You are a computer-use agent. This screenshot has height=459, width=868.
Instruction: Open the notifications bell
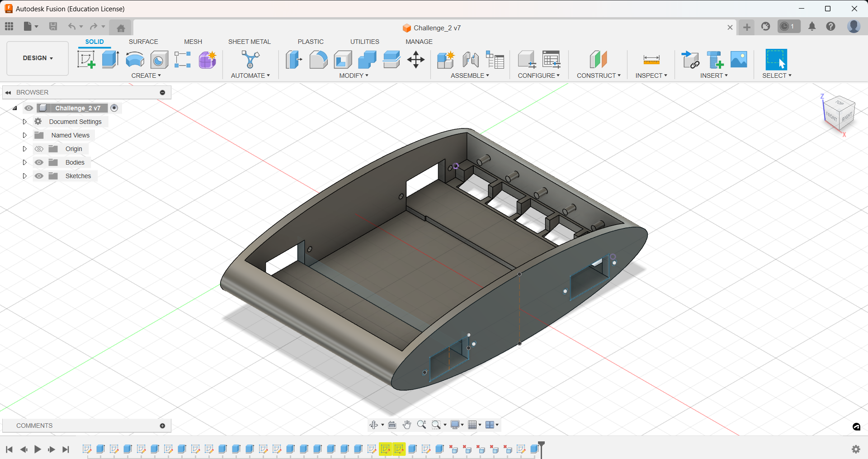click(x=812, y=27)
